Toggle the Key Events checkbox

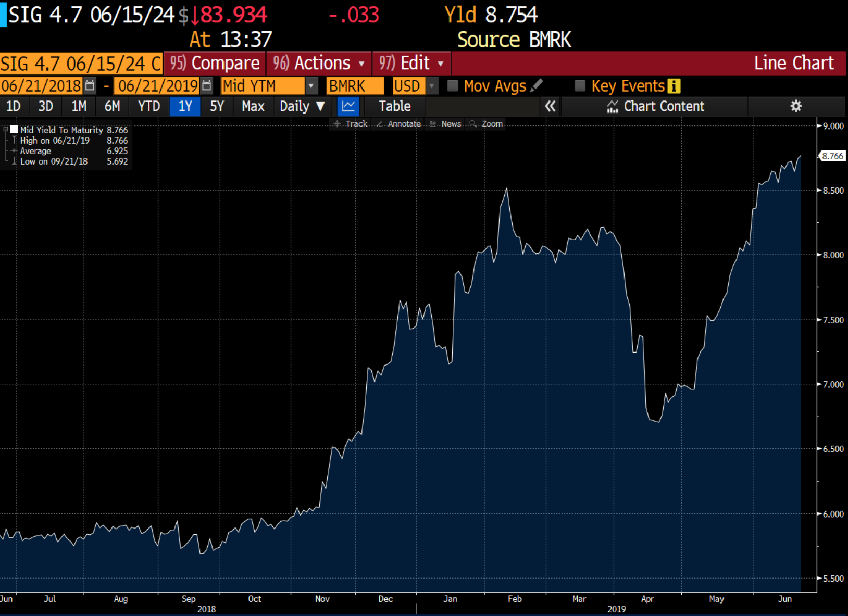point(580,85)
